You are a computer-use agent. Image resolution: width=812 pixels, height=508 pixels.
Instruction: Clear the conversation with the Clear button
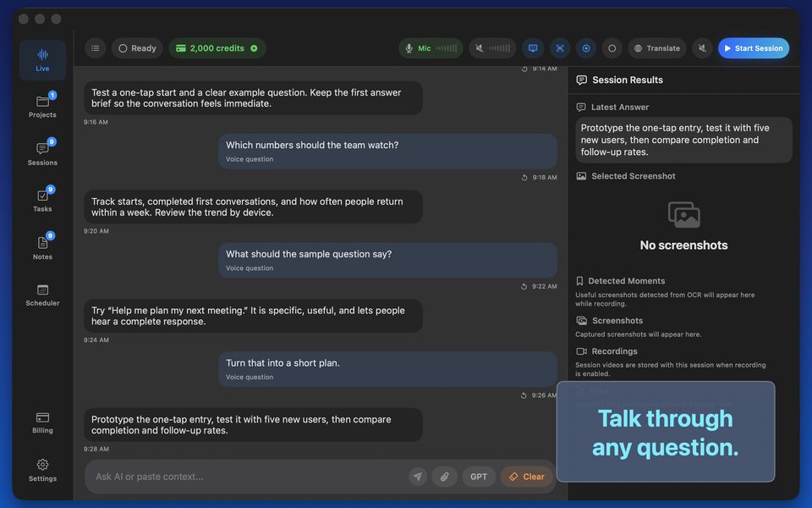click(x=527, y=477)
